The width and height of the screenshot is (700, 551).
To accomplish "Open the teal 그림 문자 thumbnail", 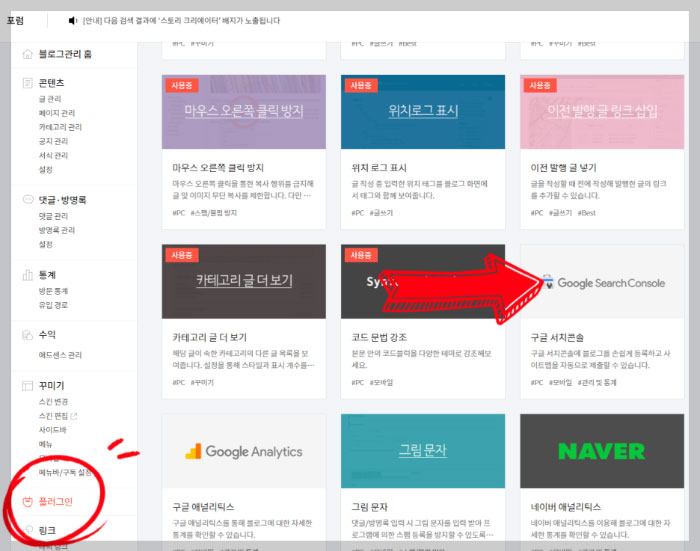I will 423,451.
